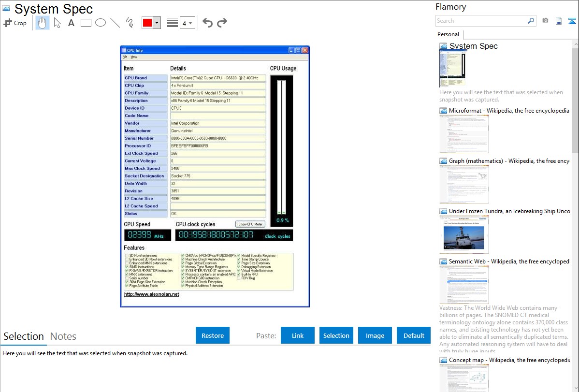Pick the rectangle drawing tool

point(86,23)
